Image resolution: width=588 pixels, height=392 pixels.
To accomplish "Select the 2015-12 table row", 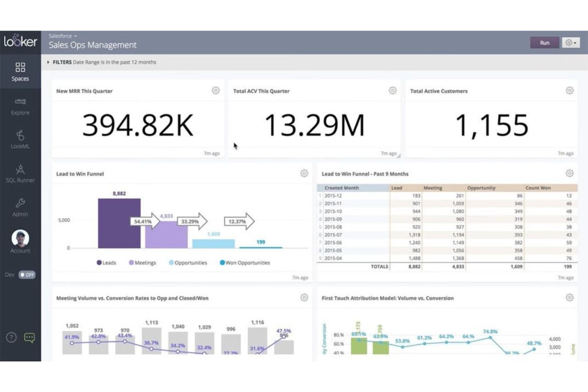I will (x=447, y=196).
